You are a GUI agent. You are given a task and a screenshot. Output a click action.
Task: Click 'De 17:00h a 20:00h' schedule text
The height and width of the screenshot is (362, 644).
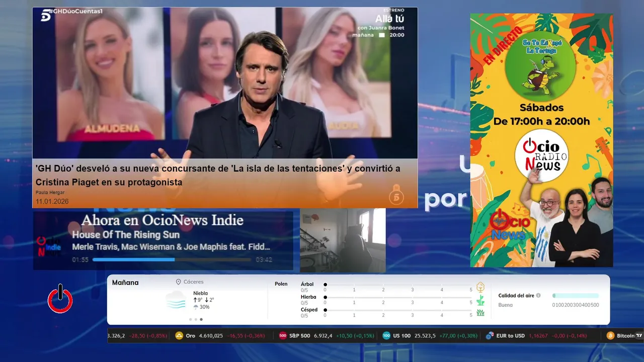(x=541, y=121)
